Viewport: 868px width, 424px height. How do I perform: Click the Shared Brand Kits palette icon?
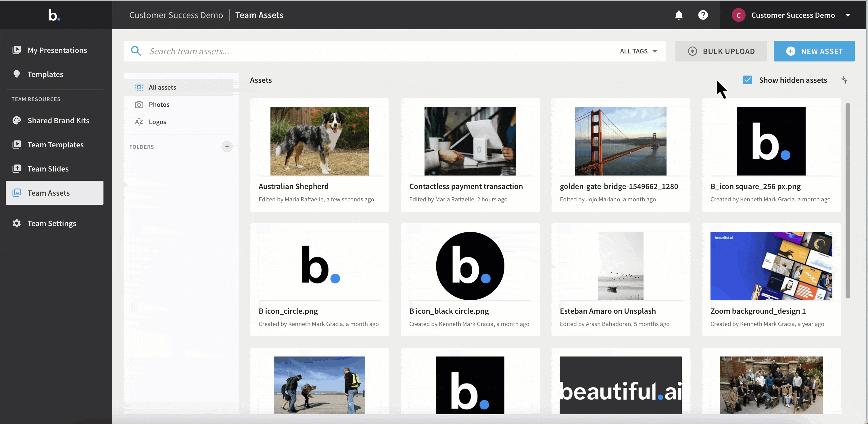point(16,121)
